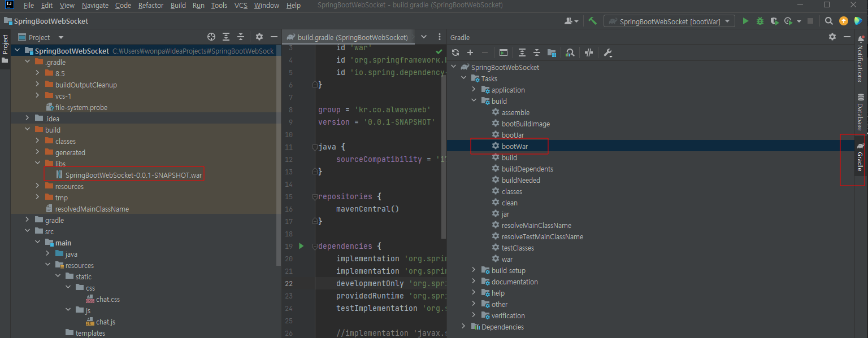This screenshot has width=868, height=338.
Task: Expand all in Project panel
Action: 226,37
